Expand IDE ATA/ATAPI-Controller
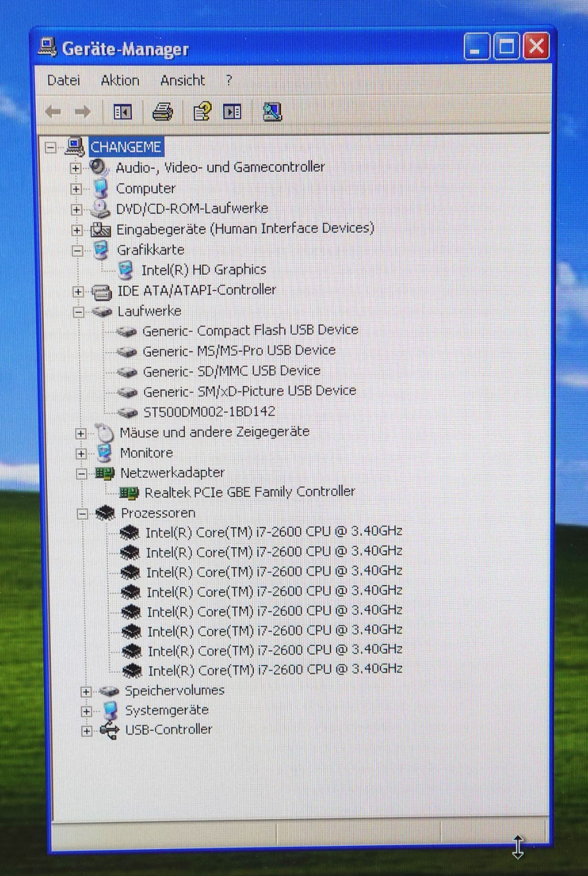 click(x=78, y=292)
